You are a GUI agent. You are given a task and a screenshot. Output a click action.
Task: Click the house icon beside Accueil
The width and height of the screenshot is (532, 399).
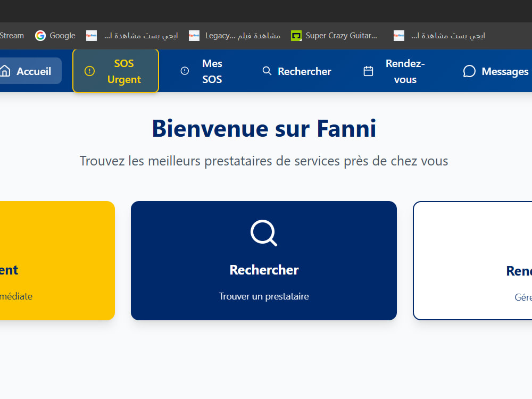(5, 71)
